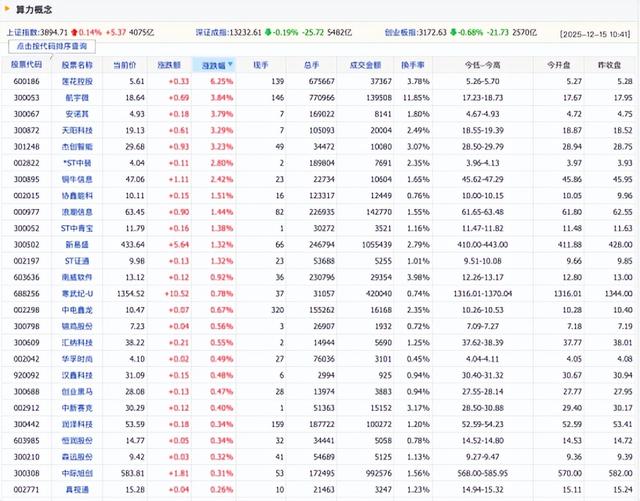Click the opening price 570.00
The width and height of the screenshot is (640, 501).
coord(570,473)
